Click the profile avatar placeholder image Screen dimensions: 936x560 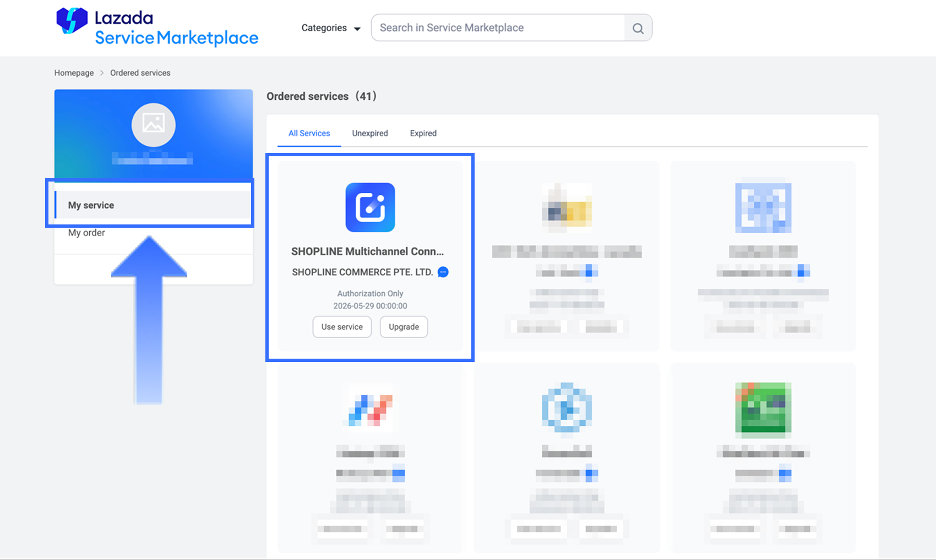coord(154,125)
